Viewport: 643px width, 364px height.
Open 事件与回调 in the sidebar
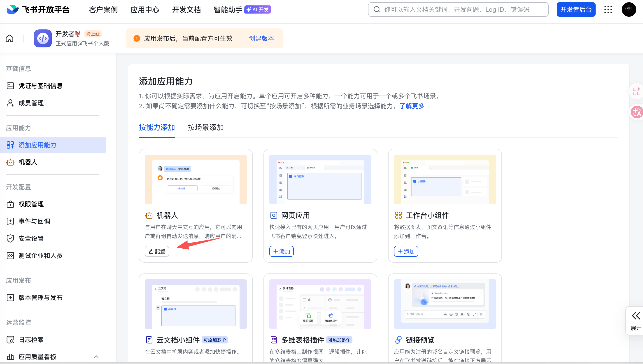pos(53,221)
